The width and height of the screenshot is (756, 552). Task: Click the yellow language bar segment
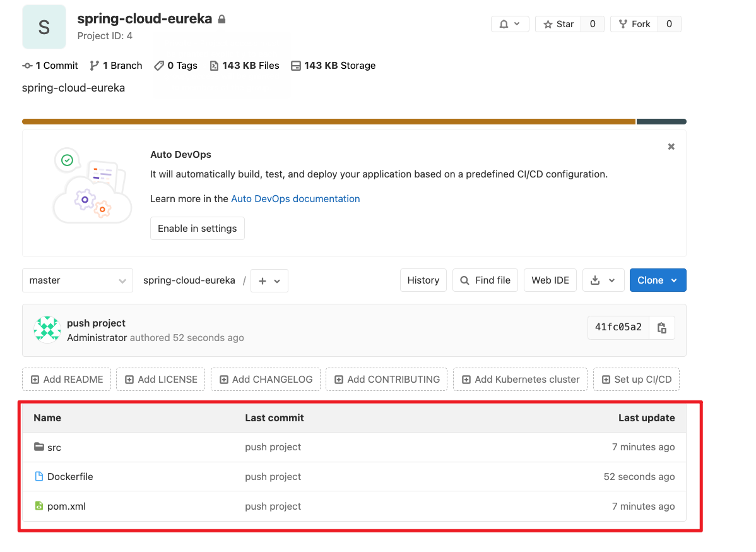click(x=329, y=122)
